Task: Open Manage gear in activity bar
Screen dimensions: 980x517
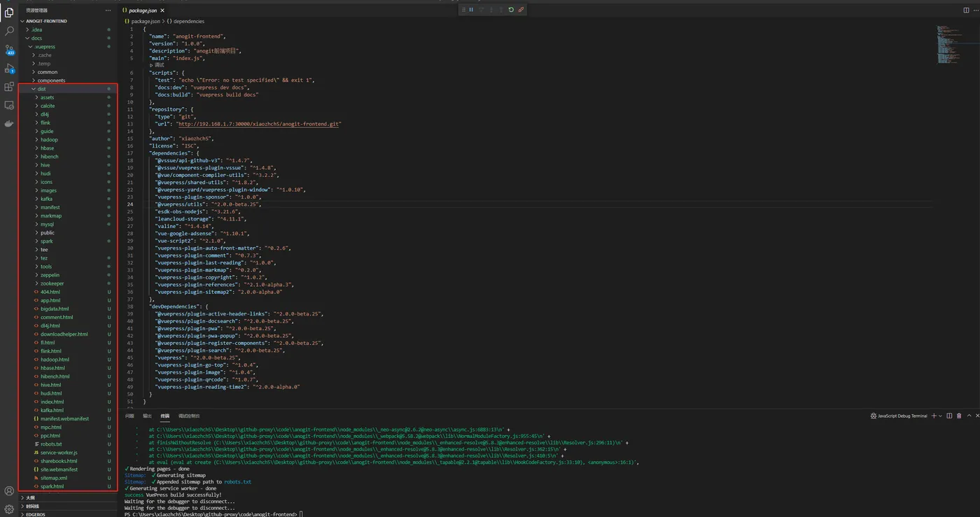Action: tap(9, 509)
